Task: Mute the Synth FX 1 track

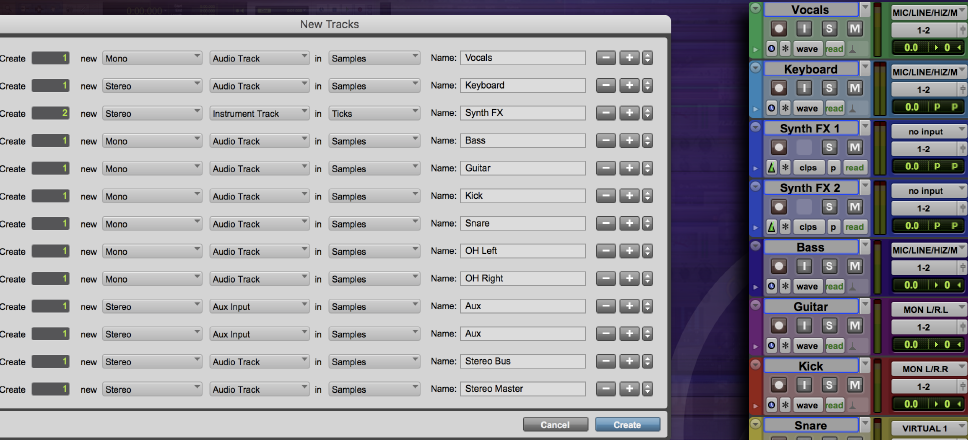Action: pyautogui.click(x=854, y=147)
